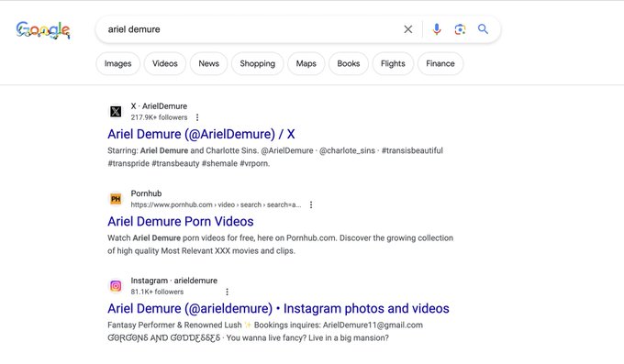Click the Instagram favicon
The height and width of the screenshot is (364, 624).
(x=116, y=286)
